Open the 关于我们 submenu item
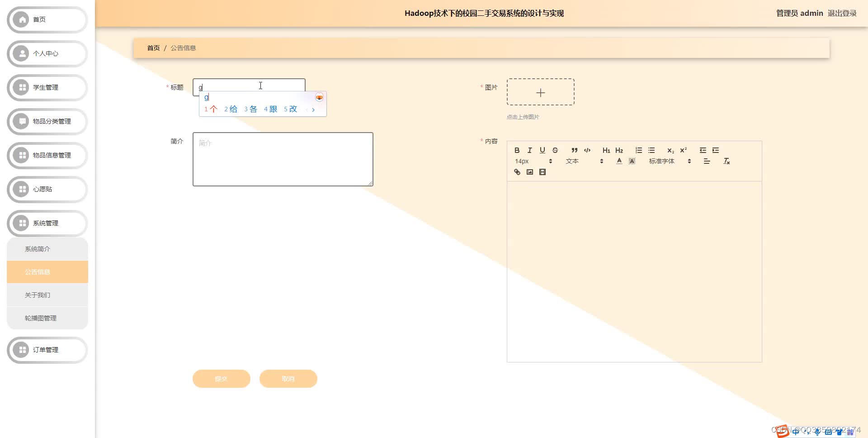Viewport: 868px width, 438px height. [x=47, y=295]
